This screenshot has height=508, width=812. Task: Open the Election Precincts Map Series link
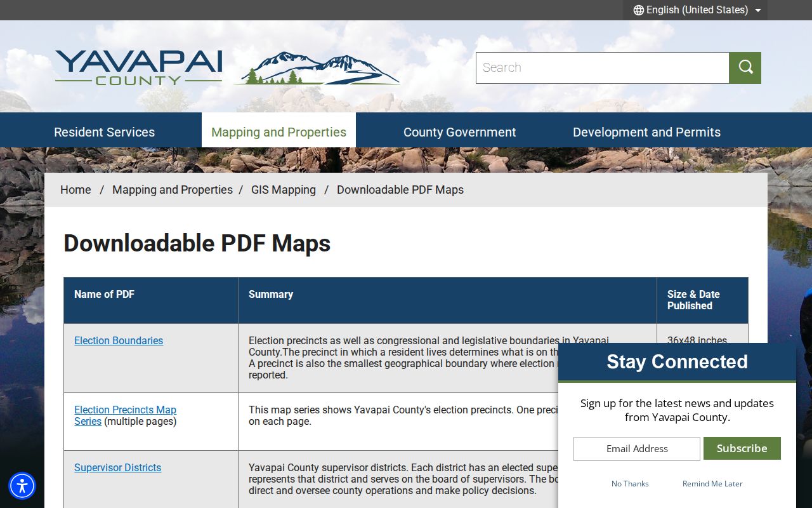coord(125,416)
